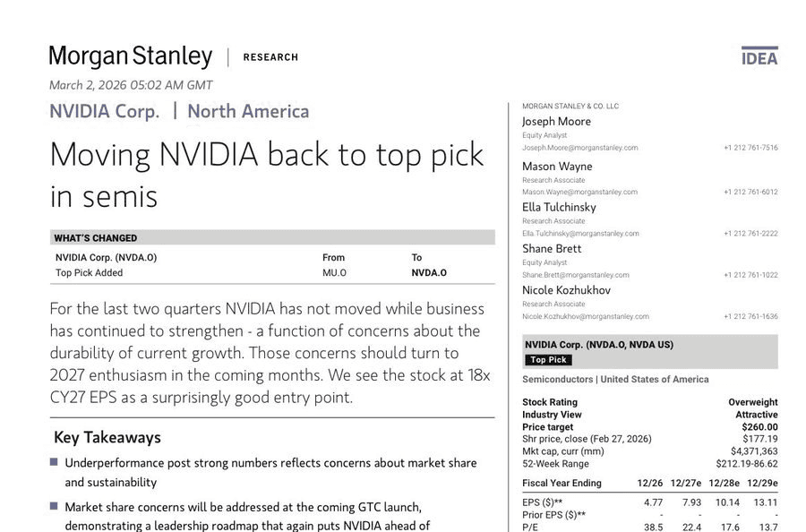Select the NVDA.O value in the To column
The image size is (806, 532).
[x=429, y=273]
